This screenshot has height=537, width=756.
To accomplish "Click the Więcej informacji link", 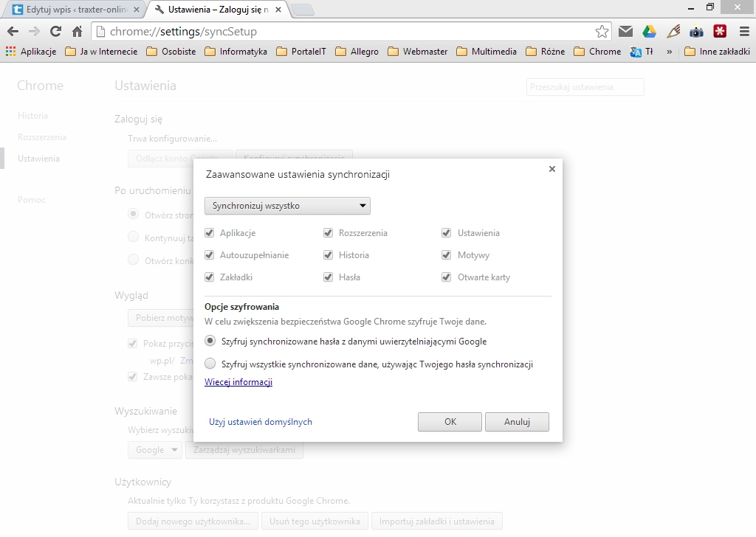I will coord(238,382).
